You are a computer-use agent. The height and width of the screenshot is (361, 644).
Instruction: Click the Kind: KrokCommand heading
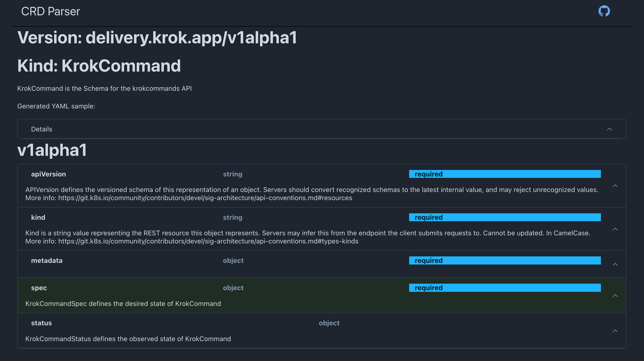click(99, 66)
